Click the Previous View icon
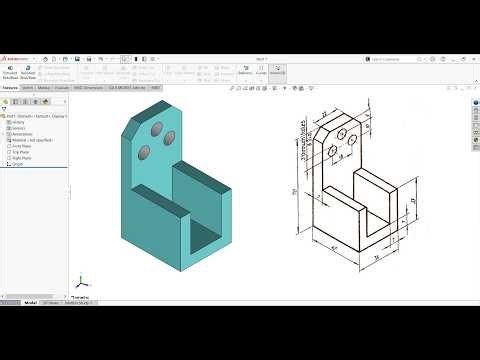Image resolution: width=480 pixels, height=360 pixels. coord(245,88)
